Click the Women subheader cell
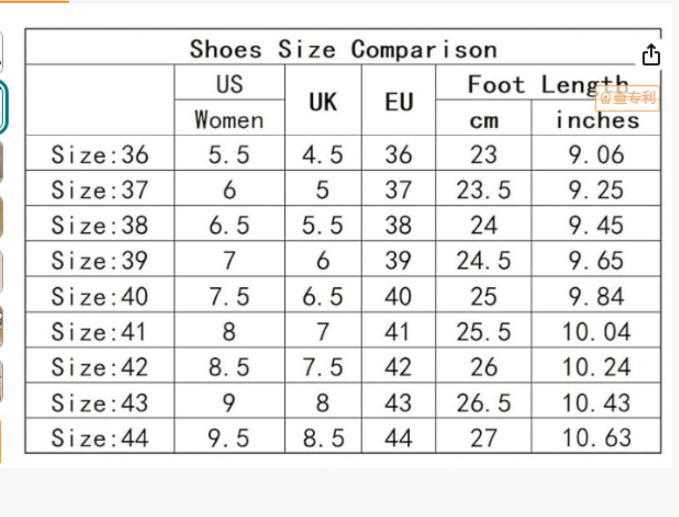The height and width of the screenshot is (517, 679). (229, 120)
